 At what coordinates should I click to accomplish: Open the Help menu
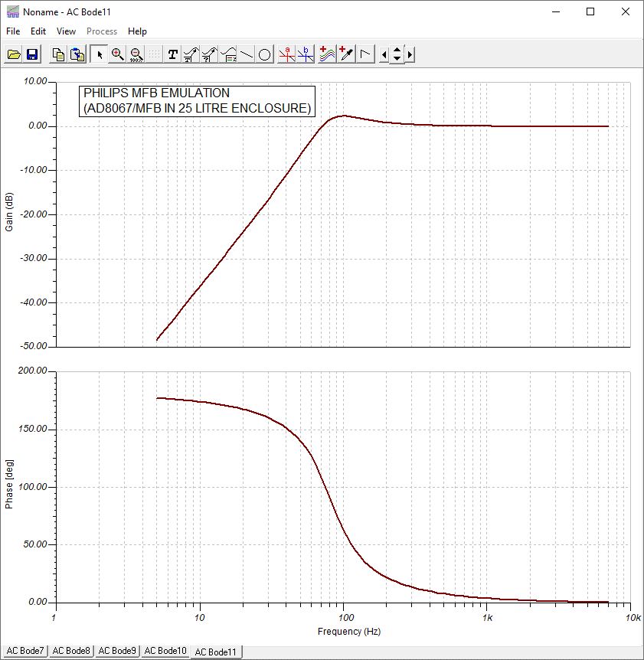coord(137,31)
